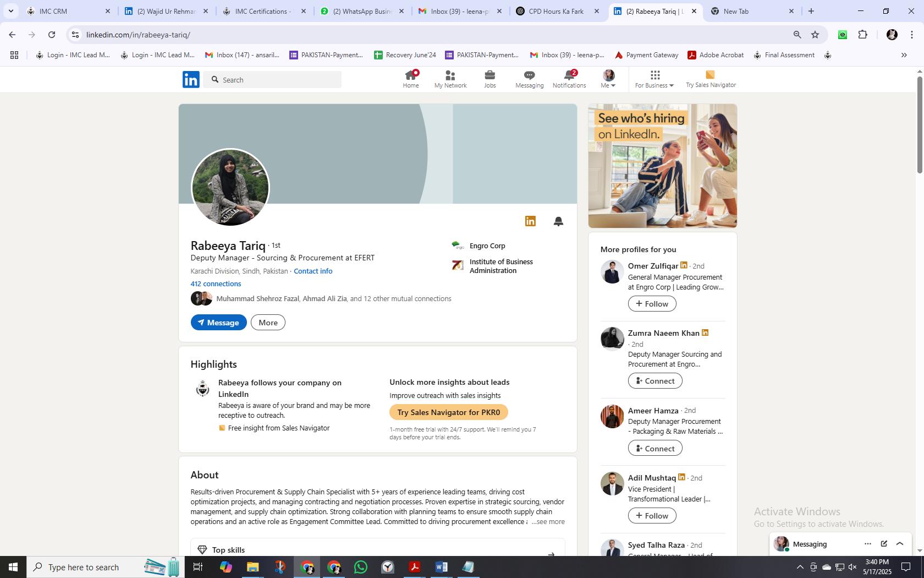This screenshot has width=924, height=578.
Task: Open Chrome extensions puzzle icon
Action: click(x=862, y=35)
